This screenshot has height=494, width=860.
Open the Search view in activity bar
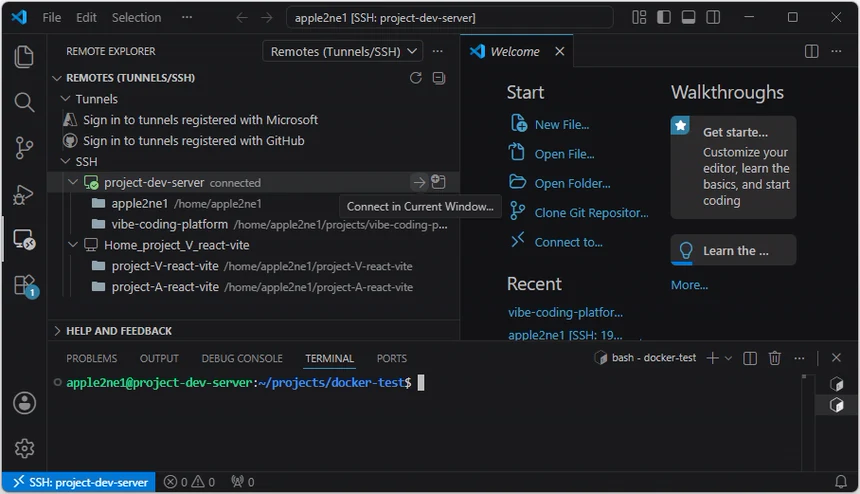pos(24,102)
